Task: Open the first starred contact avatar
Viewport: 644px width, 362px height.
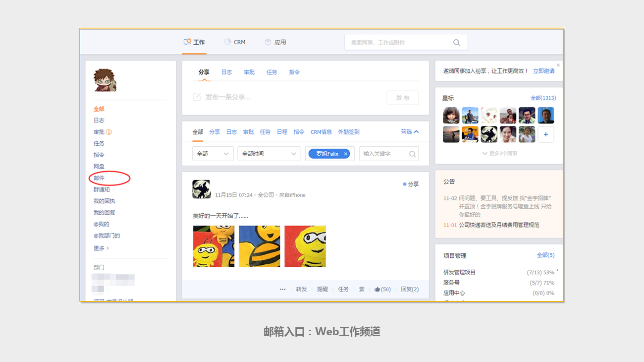Action: [x=451, y=116]
